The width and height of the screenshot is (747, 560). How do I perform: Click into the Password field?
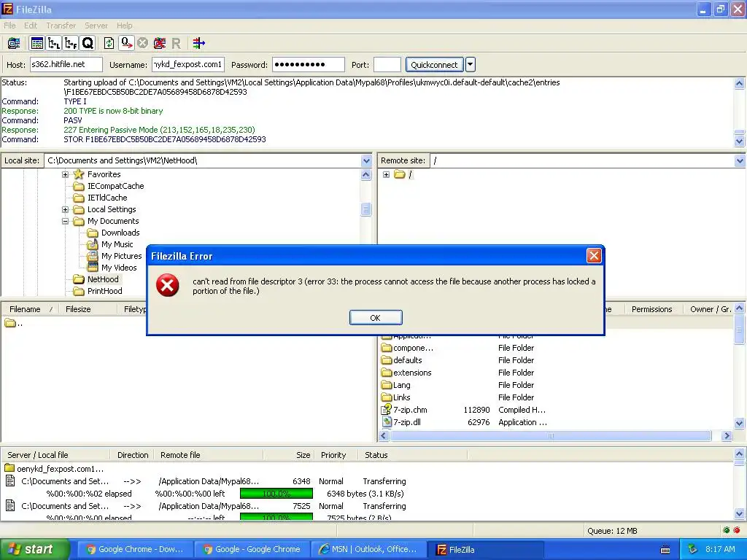[x=309, y=64]
